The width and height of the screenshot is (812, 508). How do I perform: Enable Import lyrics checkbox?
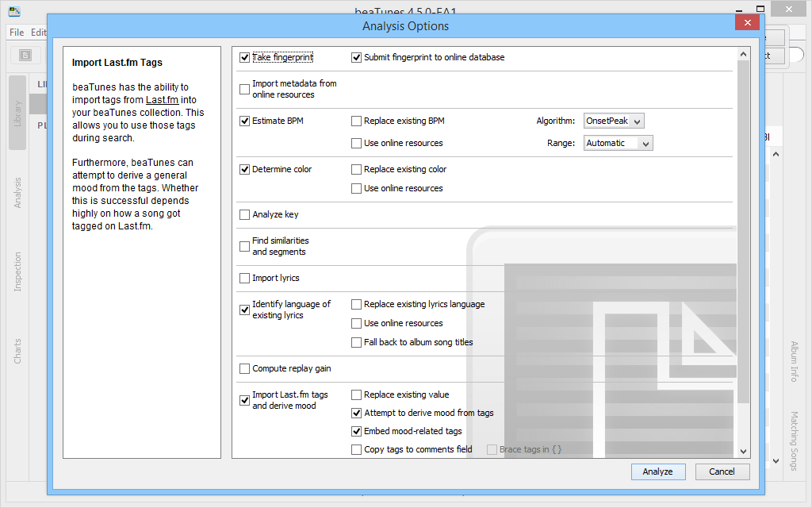click(x=245, y=279)
